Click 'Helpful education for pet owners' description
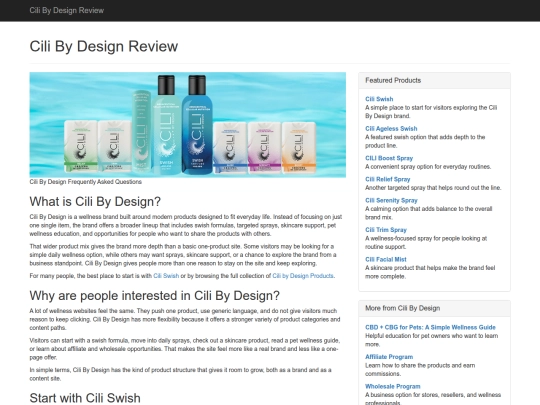Image resolution: width=540 pixels, height=405 pixels. coord(432,340)
